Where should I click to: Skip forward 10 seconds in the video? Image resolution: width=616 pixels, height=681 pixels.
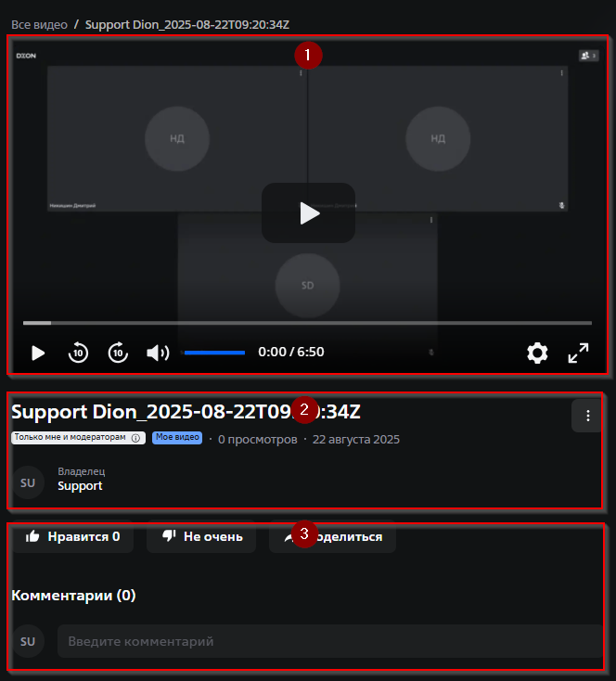118,353
